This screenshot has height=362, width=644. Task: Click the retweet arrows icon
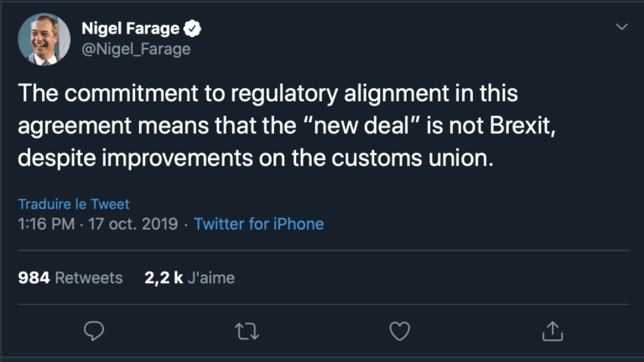pos(247,331)
